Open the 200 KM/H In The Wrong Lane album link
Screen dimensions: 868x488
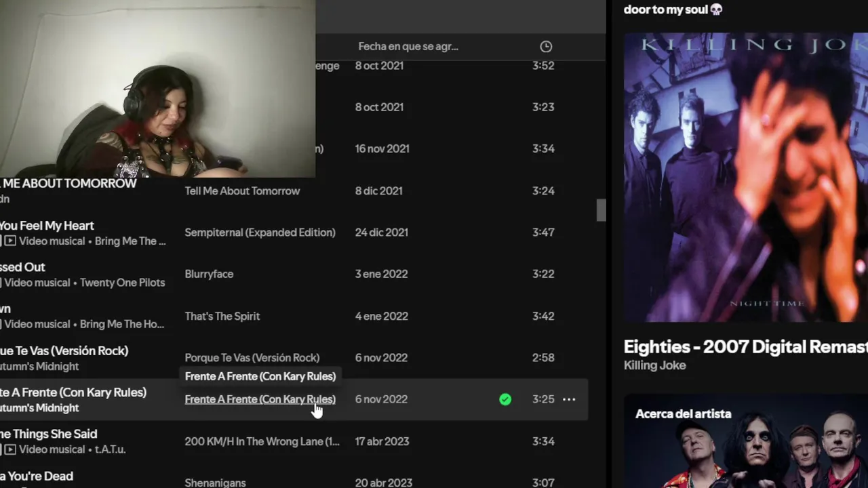click(x=262, y=441)
